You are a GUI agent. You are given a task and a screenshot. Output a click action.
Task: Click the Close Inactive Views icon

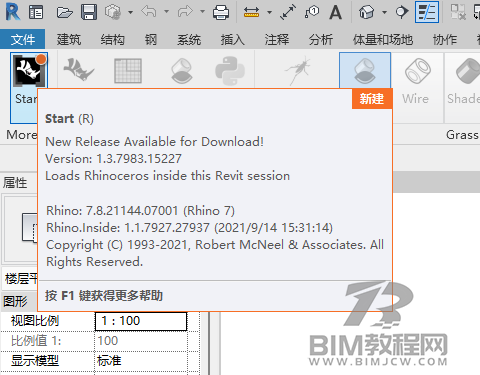click(458, 12)
